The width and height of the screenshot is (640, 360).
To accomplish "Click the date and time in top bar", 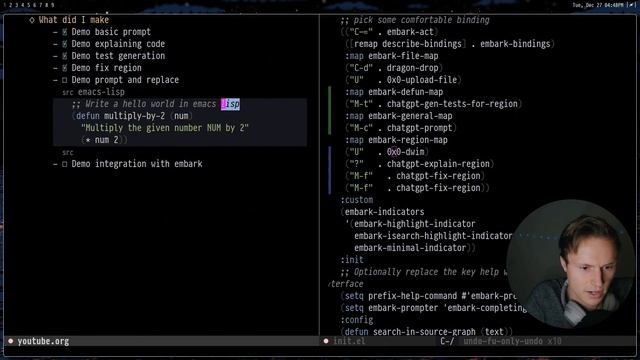I will pos(598,5).
